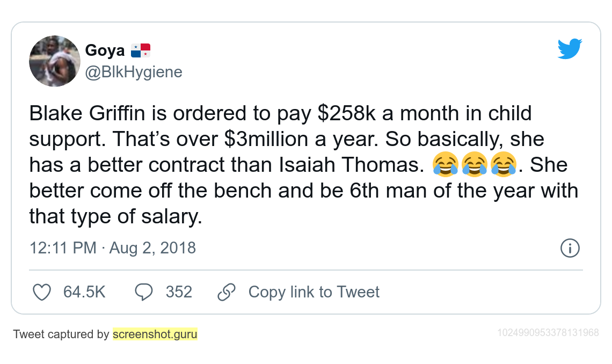The image size is (612, 364).
Task: Click the Panama flag emoji
Action: [x=141, y=50]
